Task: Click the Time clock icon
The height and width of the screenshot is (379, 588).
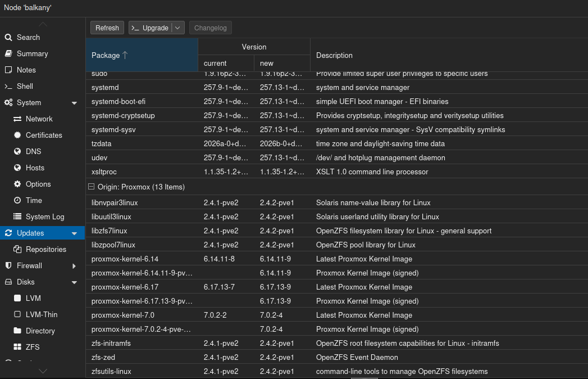Action: click(17, 200)
